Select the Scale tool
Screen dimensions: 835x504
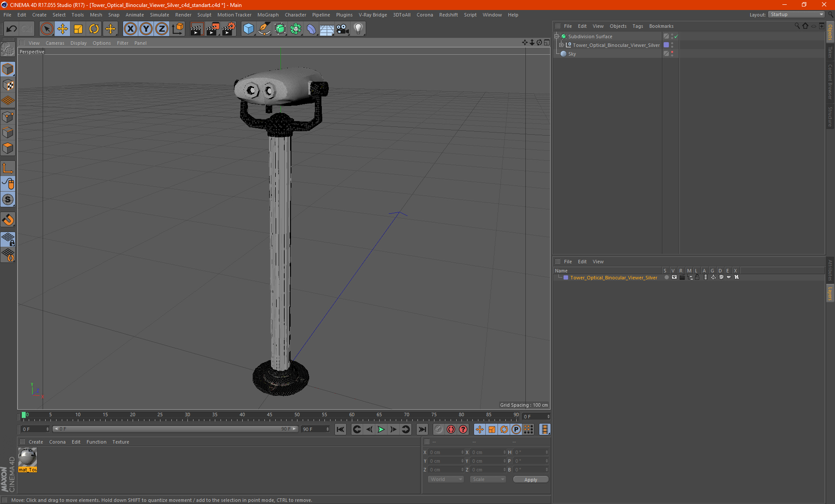point(78,29)
